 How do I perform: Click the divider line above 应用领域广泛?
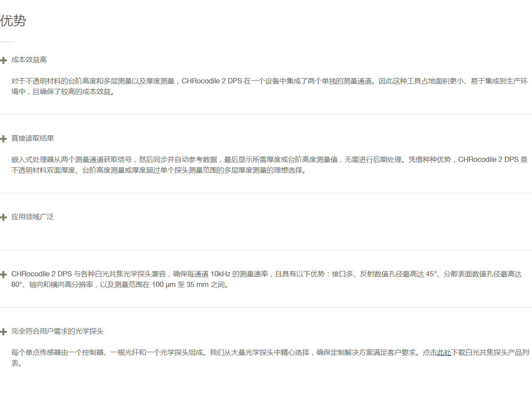point(266,193)
